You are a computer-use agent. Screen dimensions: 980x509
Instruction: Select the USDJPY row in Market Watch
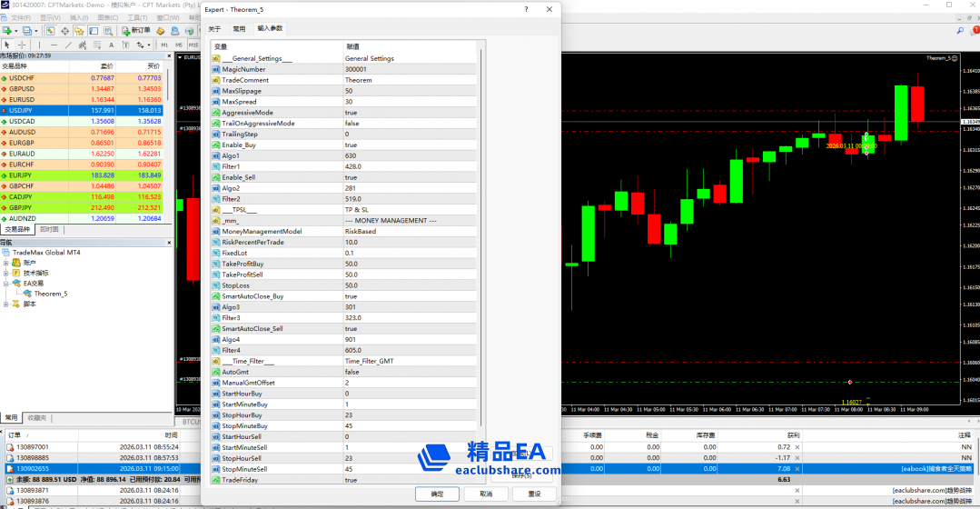(82, 111)
